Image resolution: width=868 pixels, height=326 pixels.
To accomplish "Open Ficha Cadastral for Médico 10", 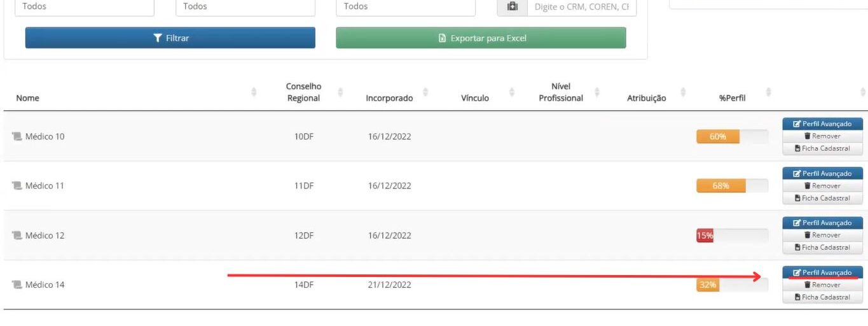I will pos(822,148).
